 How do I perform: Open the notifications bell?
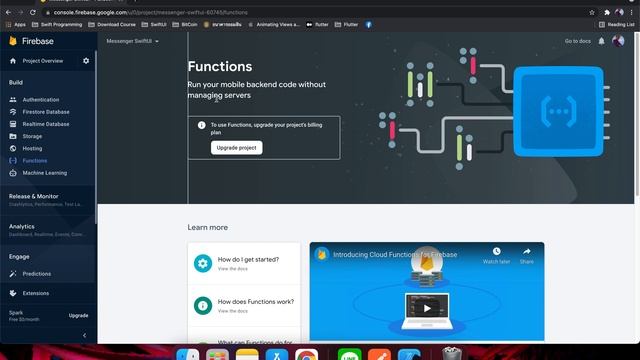[601, 41]
